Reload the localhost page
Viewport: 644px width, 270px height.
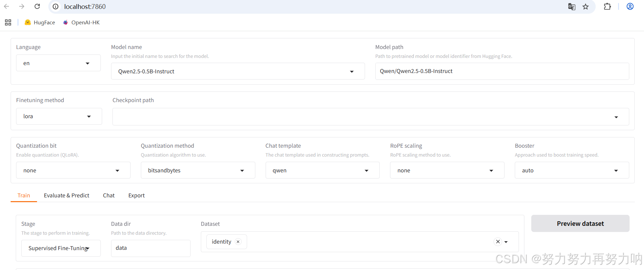click(37, 7)
